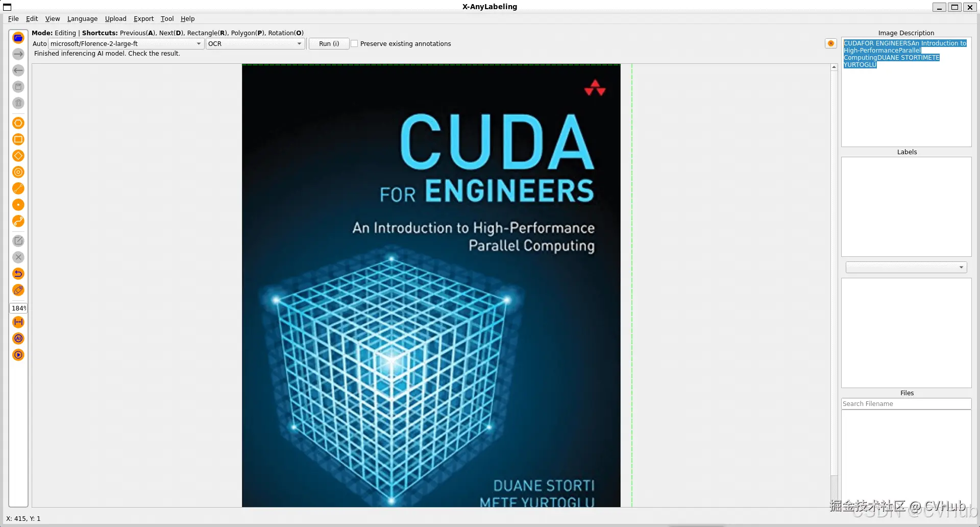Click the window menu icon in title bar
980x527 pixels.
7,7
